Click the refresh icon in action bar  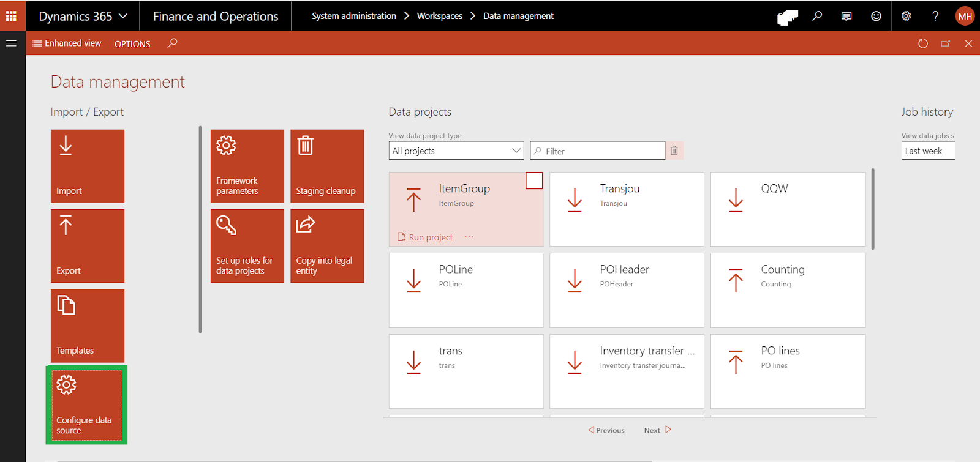point(923,43)
